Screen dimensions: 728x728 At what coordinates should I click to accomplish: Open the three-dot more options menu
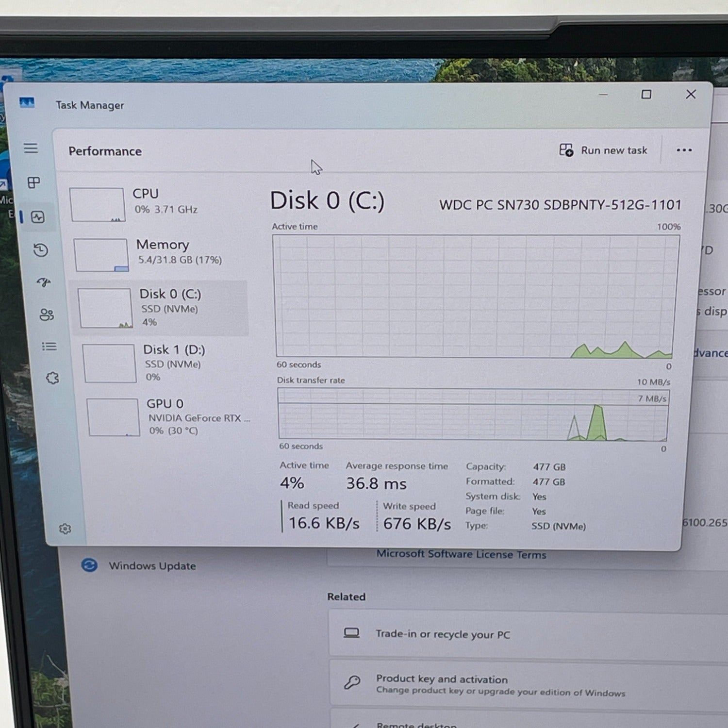pyautogui.click(x=684, y=150)
